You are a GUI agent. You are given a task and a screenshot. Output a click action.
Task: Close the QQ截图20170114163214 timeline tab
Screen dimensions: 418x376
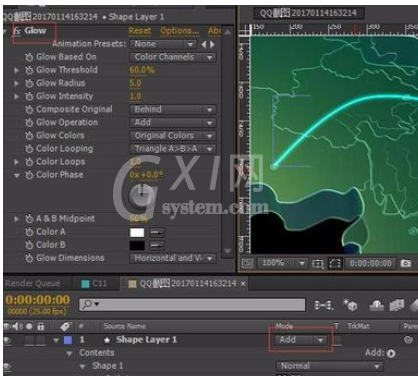click(243, 284)
